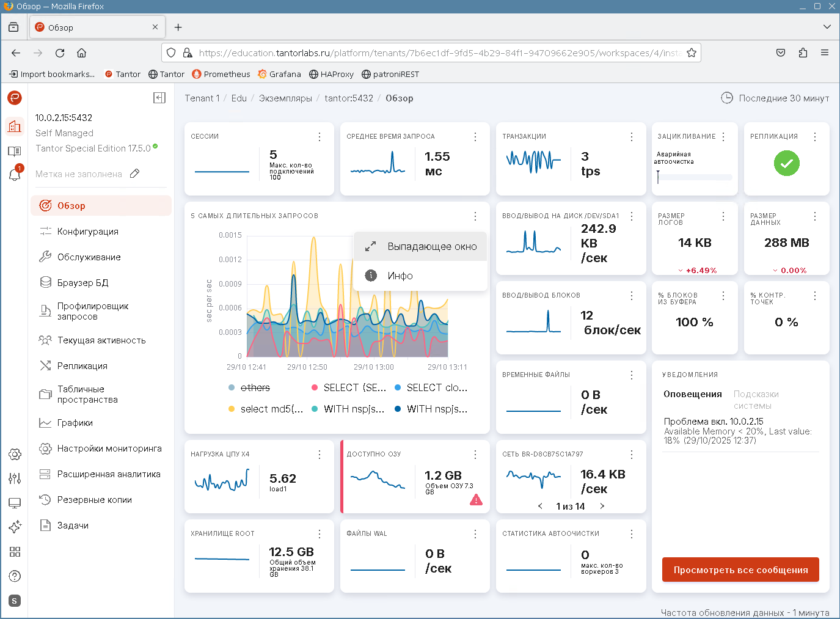Open time range selector 'Последние 30 минут'

coord(775,98)
